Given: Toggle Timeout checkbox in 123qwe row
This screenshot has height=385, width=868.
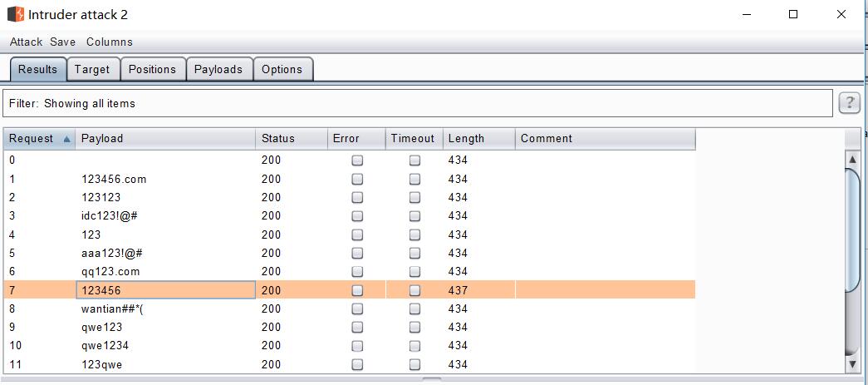Looking at the screenshot, I should click(x=414, y=364).
